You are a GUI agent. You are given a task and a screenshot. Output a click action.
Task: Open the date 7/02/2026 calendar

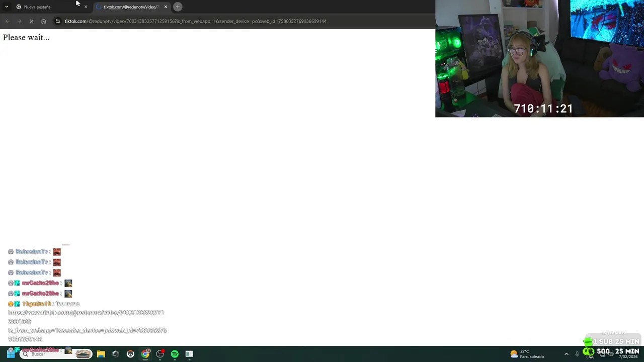click(628, 356)
